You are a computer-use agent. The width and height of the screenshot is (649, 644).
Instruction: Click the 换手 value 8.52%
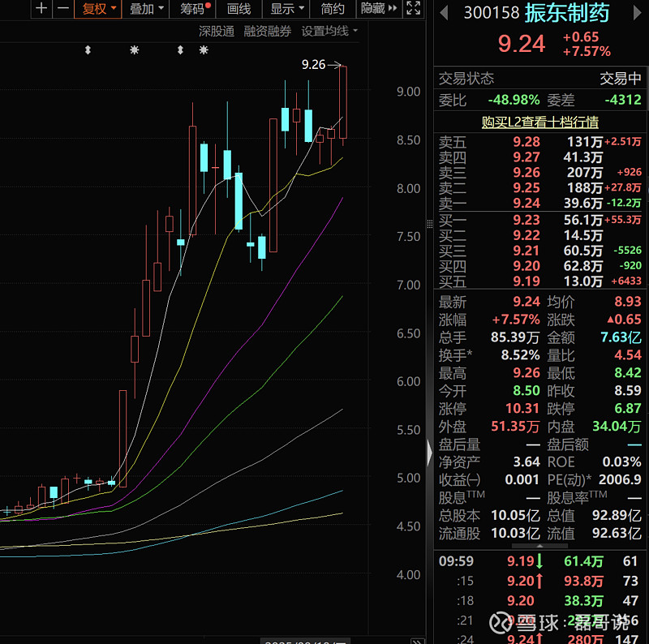[520, 355]
